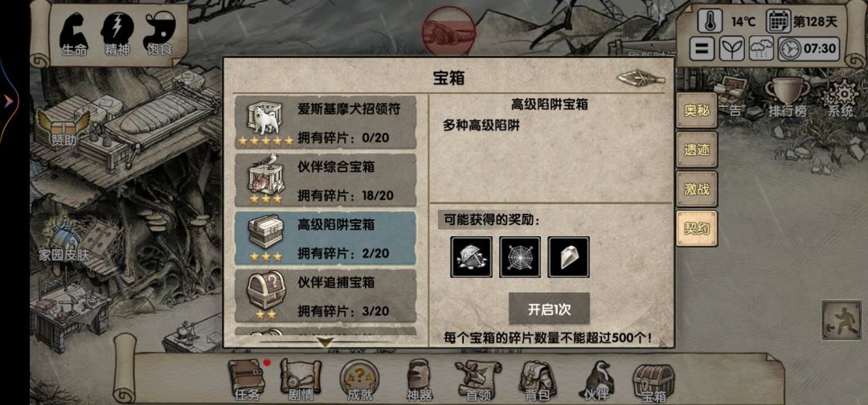Close the 宝箱 panel with the spear icon
868x405 pixels.
tap(641, 78)
